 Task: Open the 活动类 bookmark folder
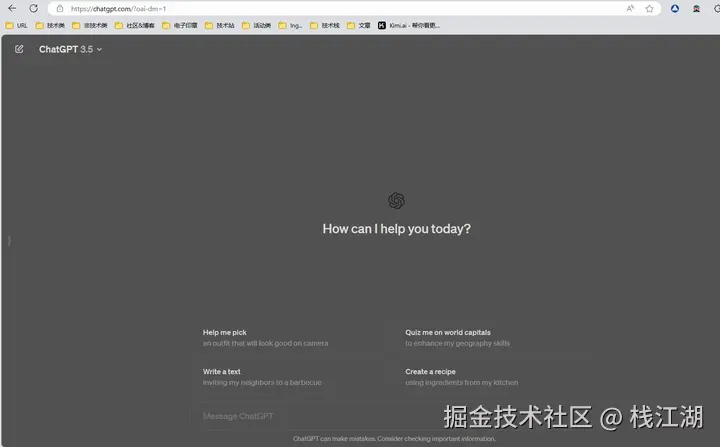tap(256, 25)
